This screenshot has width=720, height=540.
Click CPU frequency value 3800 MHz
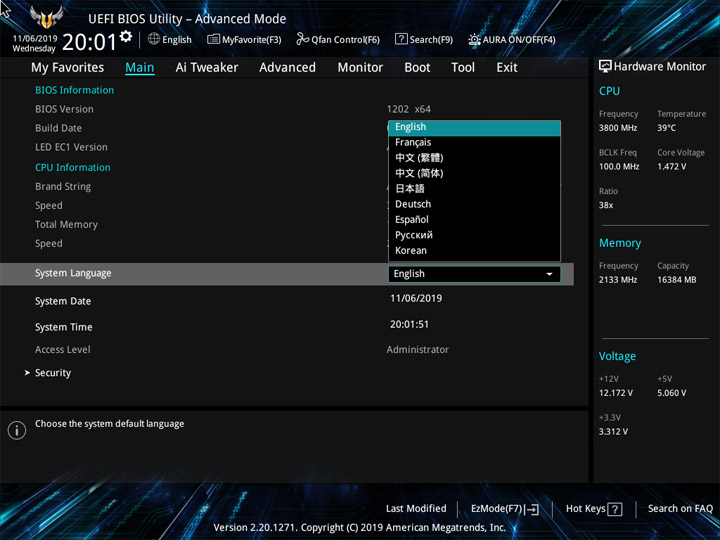click(x=618, y=128)
